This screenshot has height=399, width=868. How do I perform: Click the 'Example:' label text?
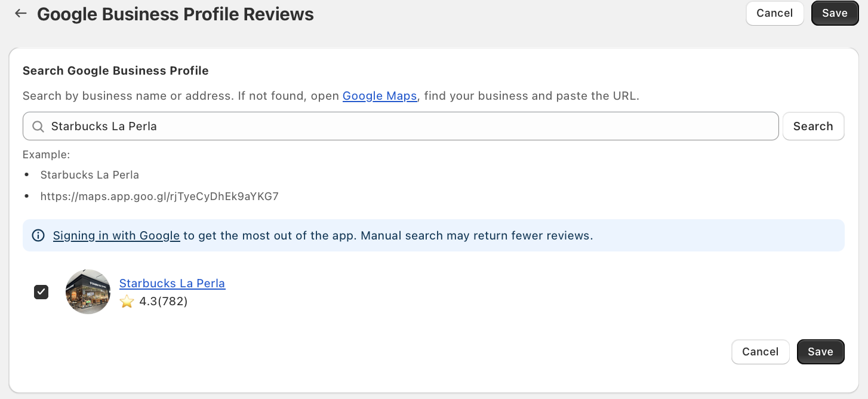pyautogui.click(x=47, y=155)
